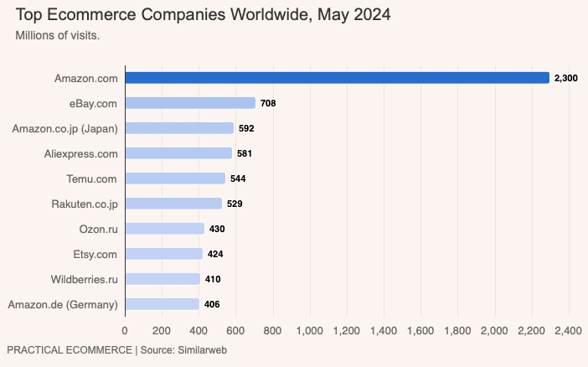Click the 708 value label

point(268,103)
